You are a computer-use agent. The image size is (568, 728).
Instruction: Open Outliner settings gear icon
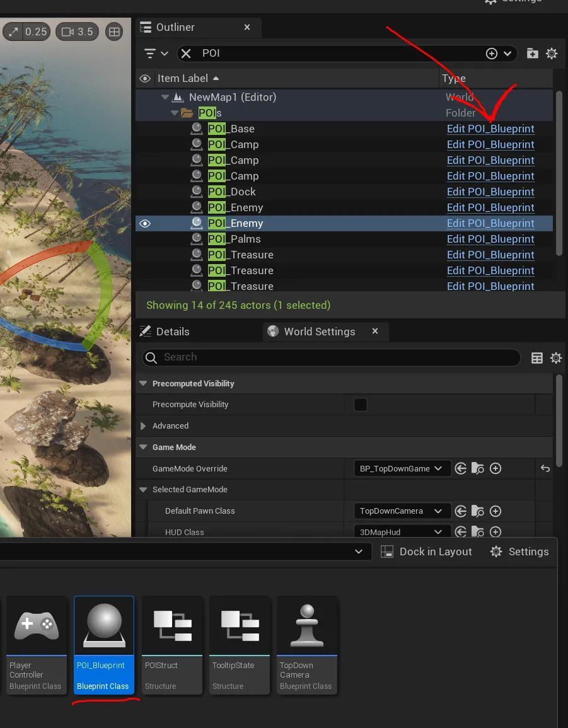[552, 54]
